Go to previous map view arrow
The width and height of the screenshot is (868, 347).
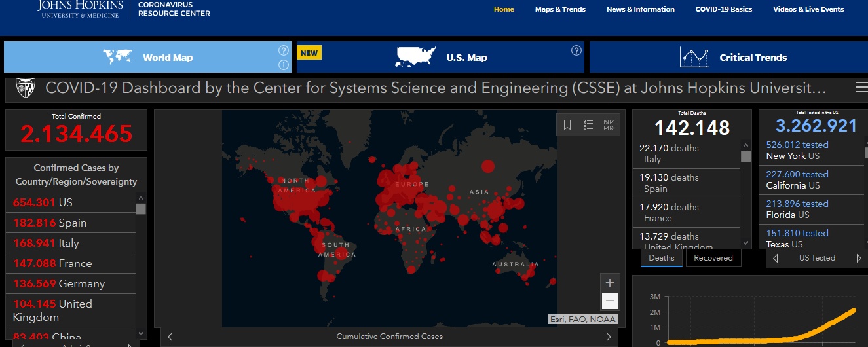[170, 337]
